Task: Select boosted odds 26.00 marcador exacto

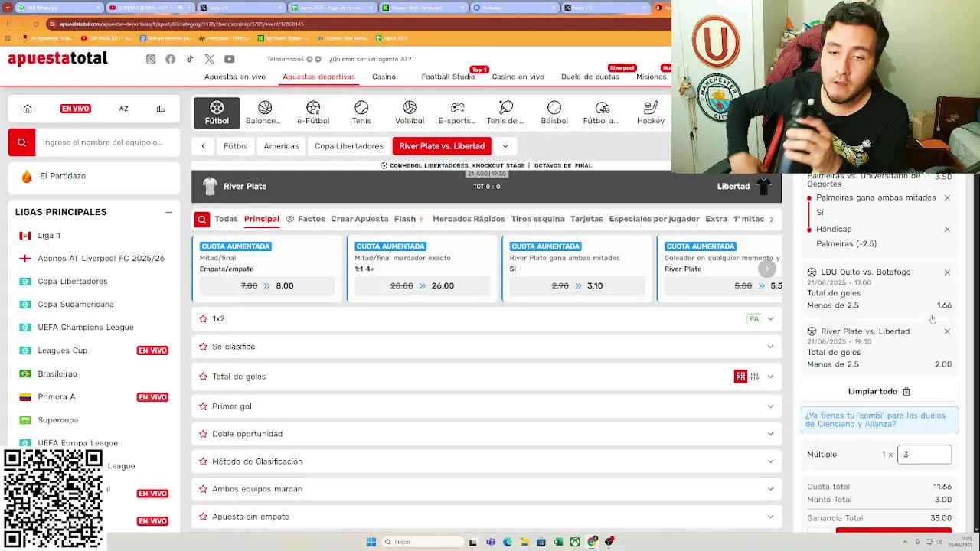Action: pyautogui.click(x=423, y=285)
